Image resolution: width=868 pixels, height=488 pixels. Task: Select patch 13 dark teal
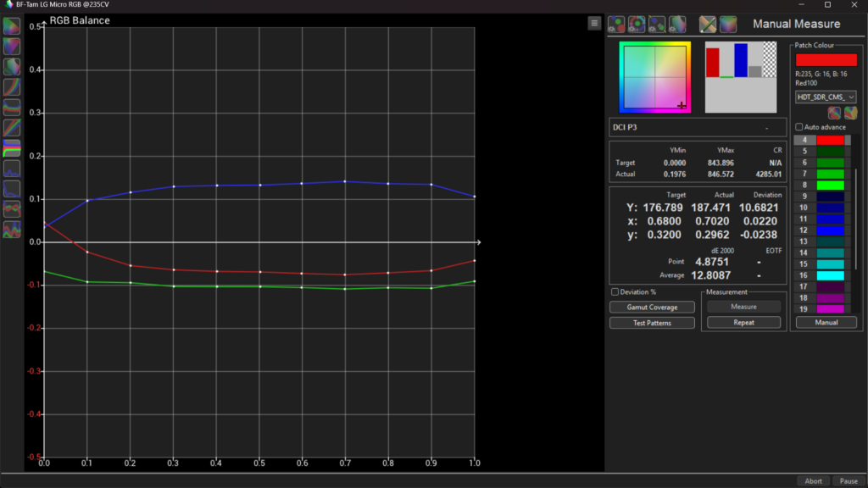click(x=822, y=241)
